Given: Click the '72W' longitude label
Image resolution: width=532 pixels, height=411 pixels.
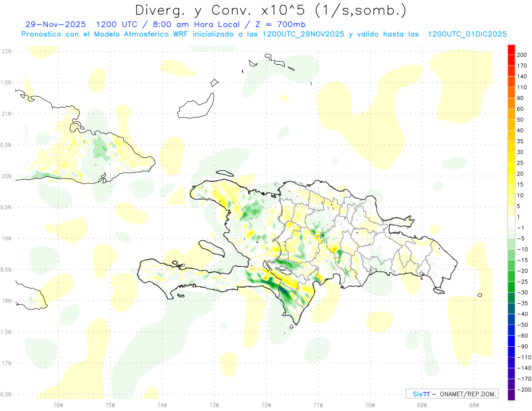Looking at the screenshot, I should click(x=266, y=405).
